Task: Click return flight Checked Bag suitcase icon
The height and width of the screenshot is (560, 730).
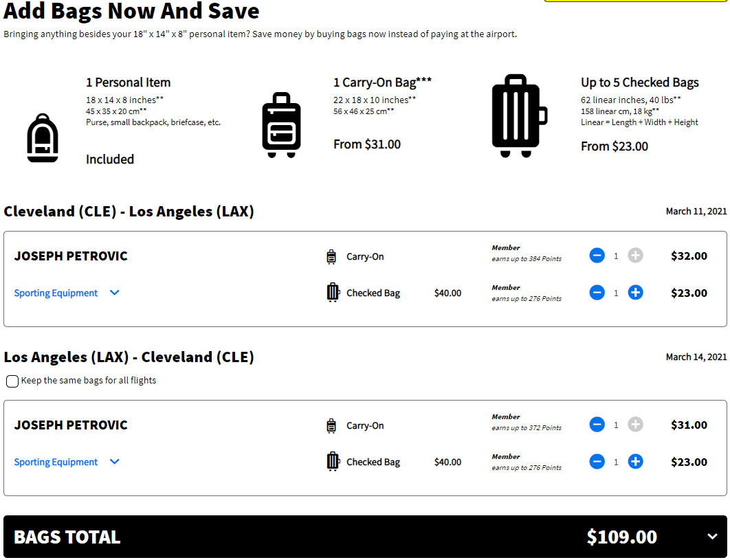Action: [333, 461]
